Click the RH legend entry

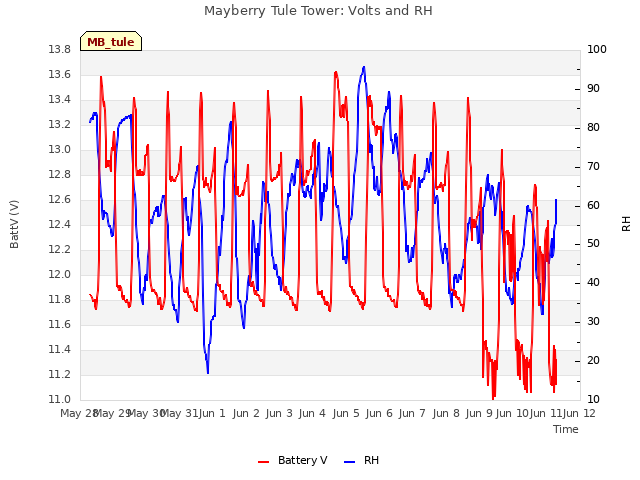point(361,460)
